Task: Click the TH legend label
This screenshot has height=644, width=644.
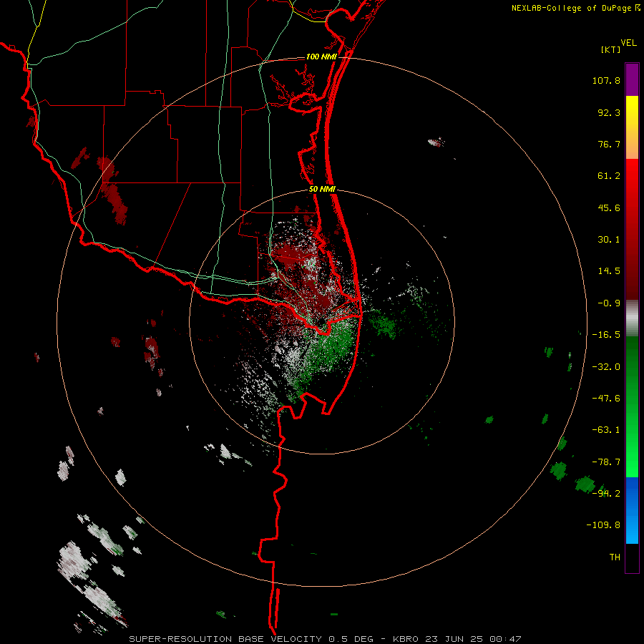Action: [615, 557]
